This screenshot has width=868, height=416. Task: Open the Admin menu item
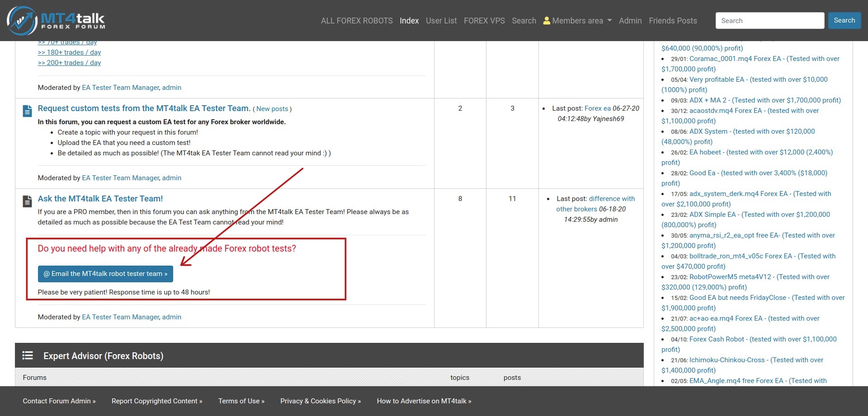(630, 21)
